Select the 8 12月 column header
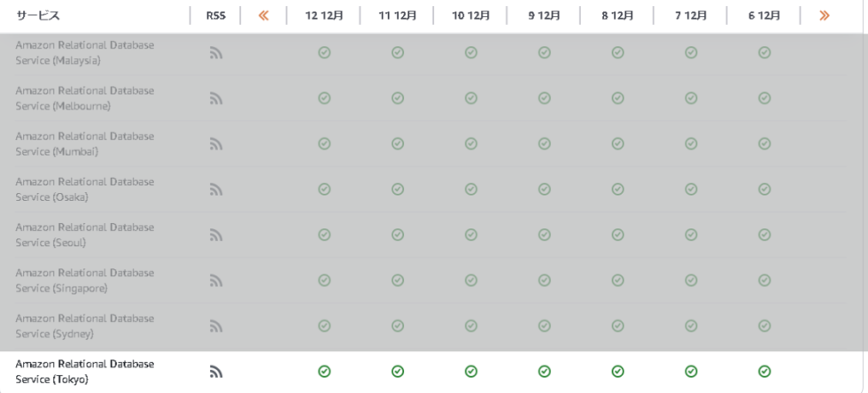Screen dimensions: 868x393 coord(618,16)
